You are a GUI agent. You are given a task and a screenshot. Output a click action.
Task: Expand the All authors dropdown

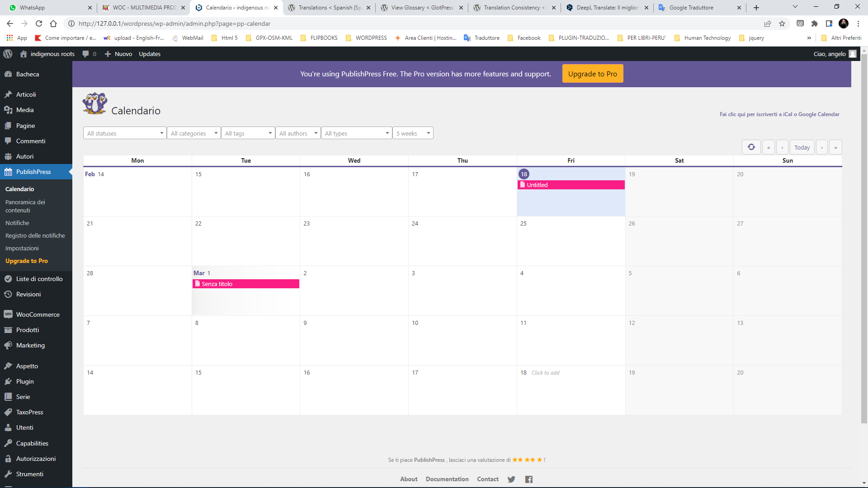click(297, 133)
